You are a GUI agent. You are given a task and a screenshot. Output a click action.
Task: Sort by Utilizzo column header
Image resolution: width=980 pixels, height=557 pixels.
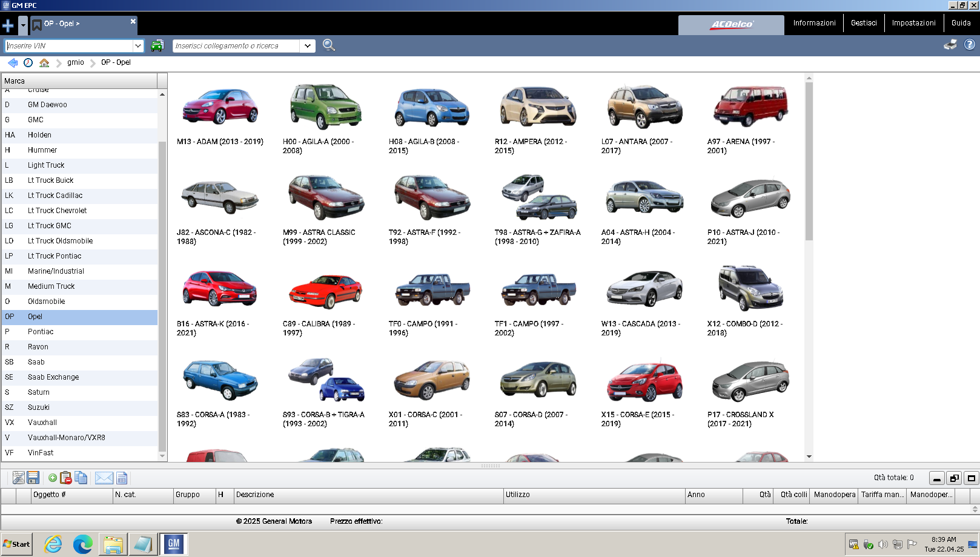594,495
